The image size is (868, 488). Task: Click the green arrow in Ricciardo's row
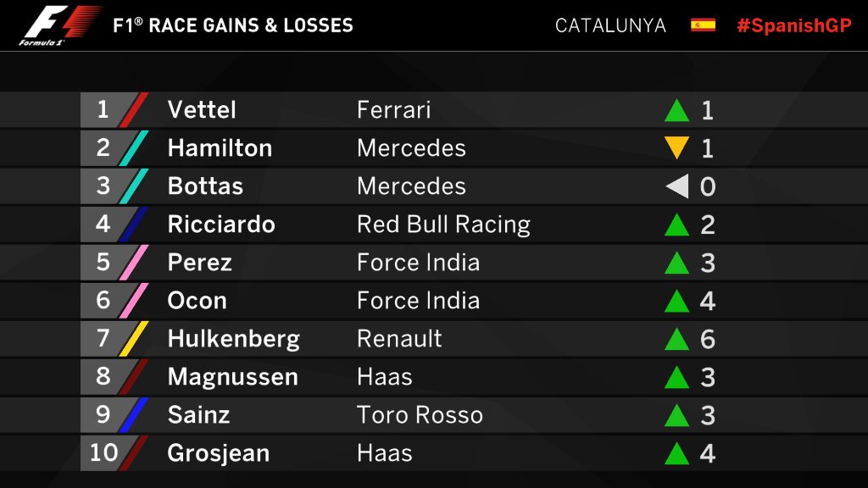point(676,225)
